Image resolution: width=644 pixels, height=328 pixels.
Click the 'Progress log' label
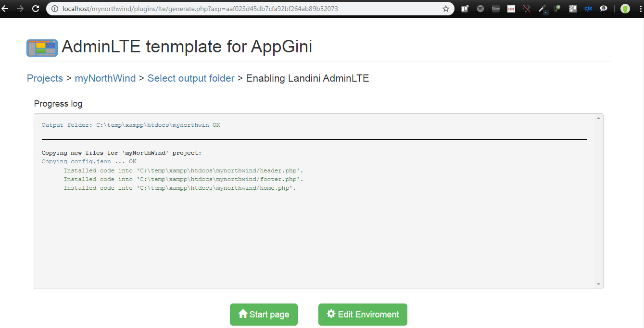[58, 104]
